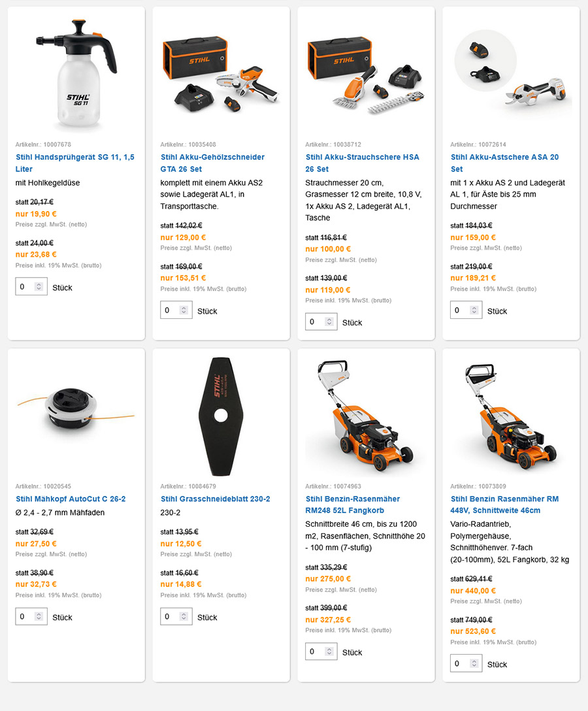Open the Stihl Grasschneideblatt 230-2 link
Image resolution: width=588 pixels, height=711 pixels.
coord(215,499)
